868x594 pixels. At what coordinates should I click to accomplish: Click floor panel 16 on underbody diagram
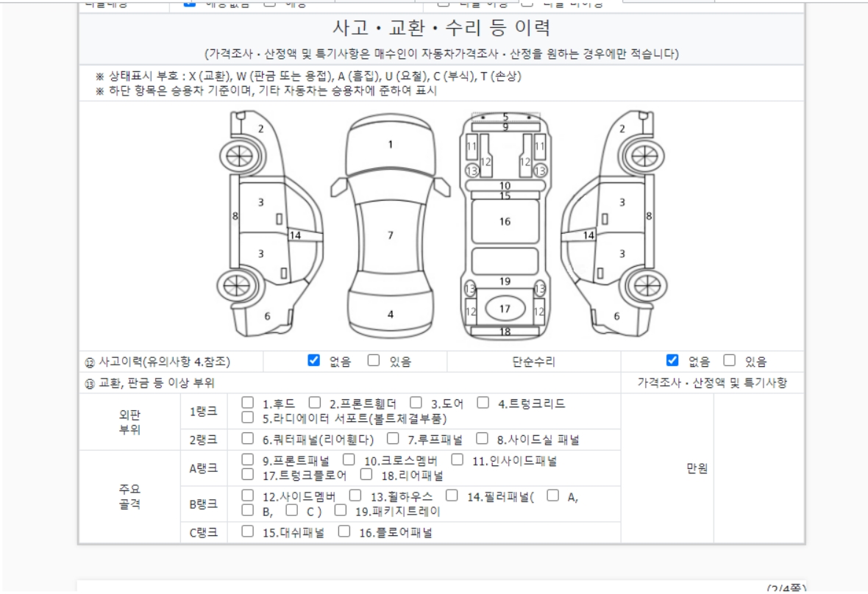pos(505,221)
